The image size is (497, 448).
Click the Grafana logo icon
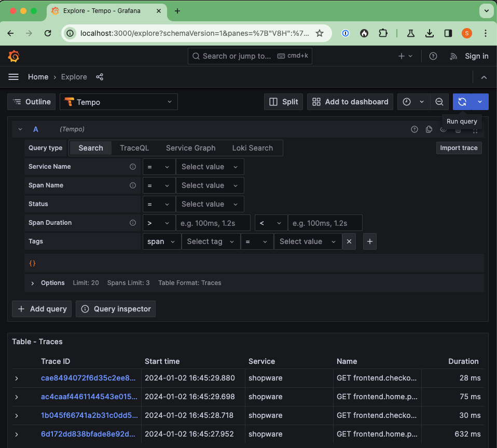[x=14, y=56]
